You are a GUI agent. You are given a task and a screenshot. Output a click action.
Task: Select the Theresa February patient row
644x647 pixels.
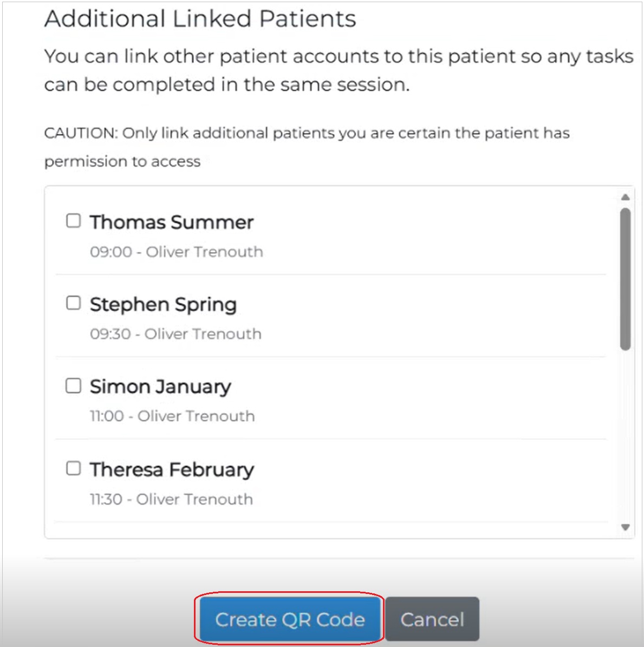[172, 469]
